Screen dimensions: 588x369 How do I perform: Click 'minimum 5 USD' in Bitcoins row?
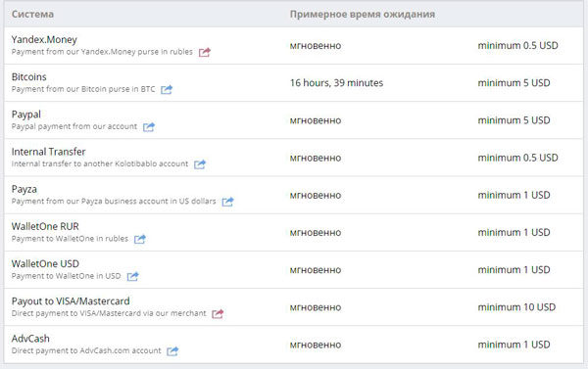pos(514,83)
